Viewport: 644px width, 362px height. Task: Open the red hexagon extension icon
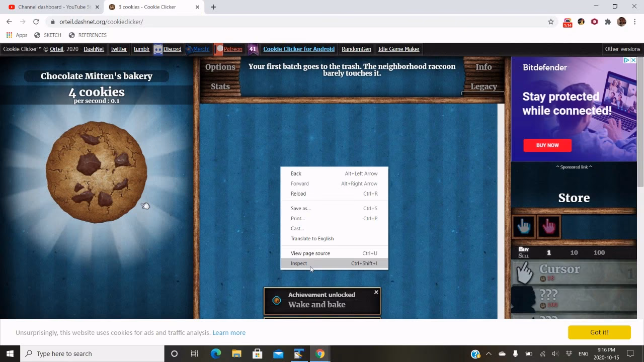pyautogui.click(x=594, y=22)
